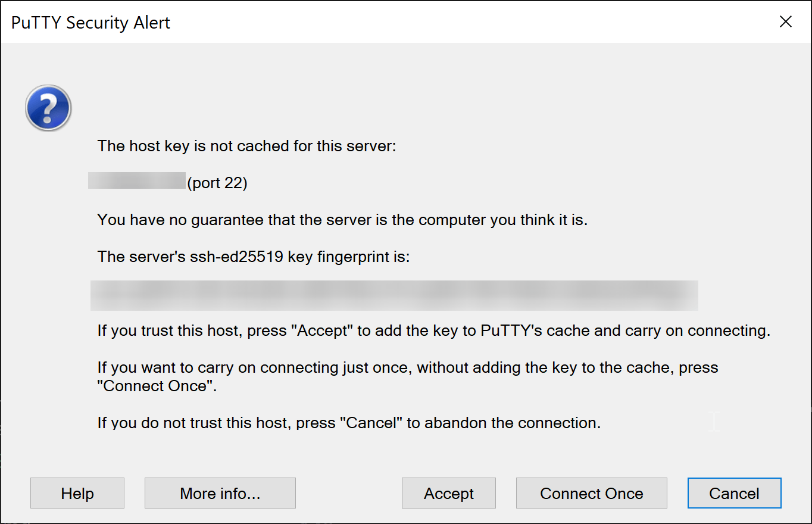Click the 'If you do not trust' instruction
Screen dimensions: 812x524
(x=349, y=423)
